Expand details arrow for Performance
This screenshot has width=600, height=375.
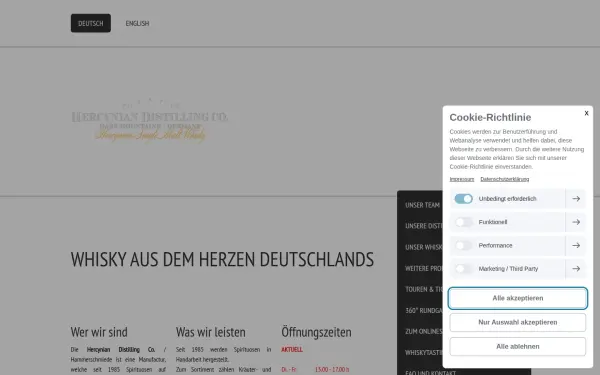(x=576, y=245)
